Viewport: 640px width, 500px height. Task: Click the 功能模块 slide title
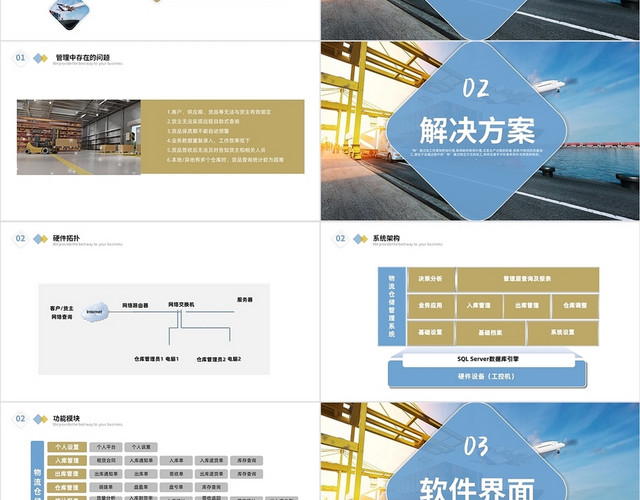coord(66,418)
